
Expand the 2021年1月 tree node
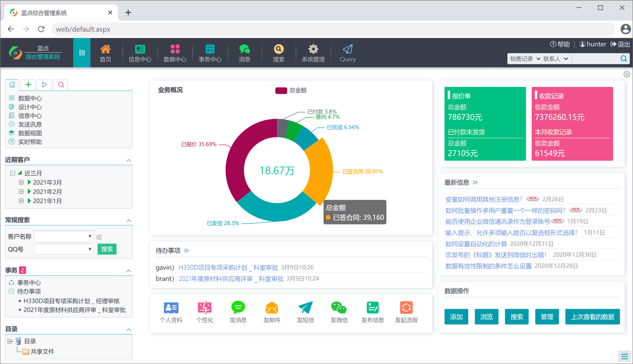[x=21, y=201]
